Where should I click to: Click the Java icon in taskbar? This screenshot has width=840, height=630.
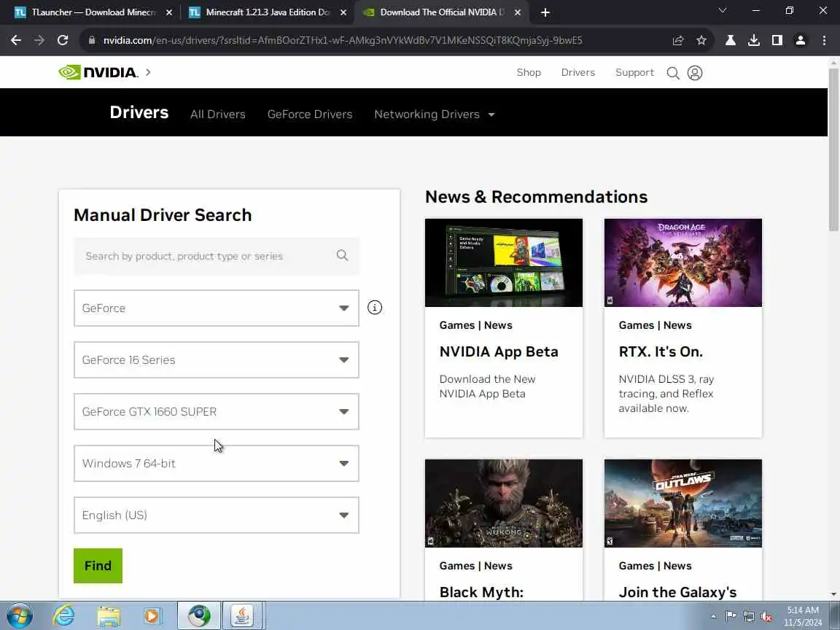click(x=242, y=615)
